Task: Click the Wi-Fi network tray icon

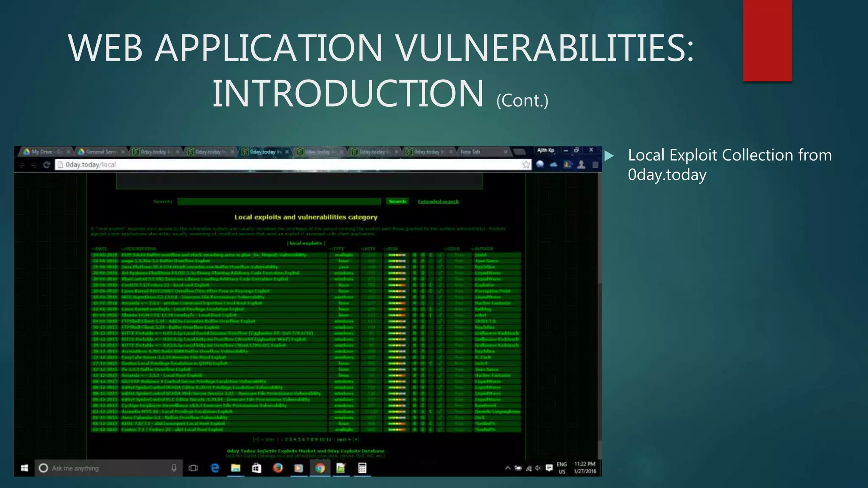Action: coord(529,468)
